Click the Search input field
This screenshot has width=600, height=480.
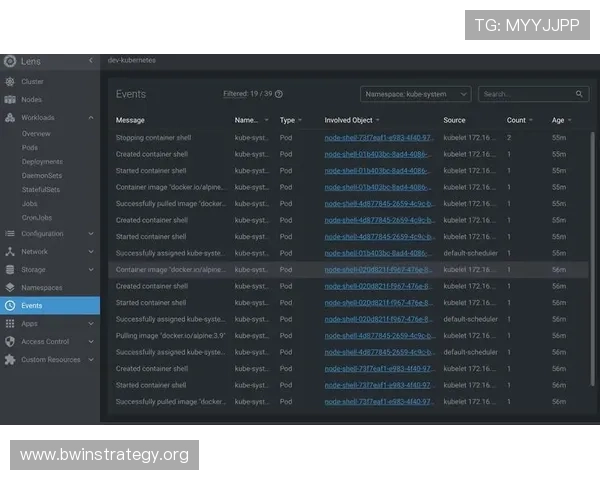520,94
